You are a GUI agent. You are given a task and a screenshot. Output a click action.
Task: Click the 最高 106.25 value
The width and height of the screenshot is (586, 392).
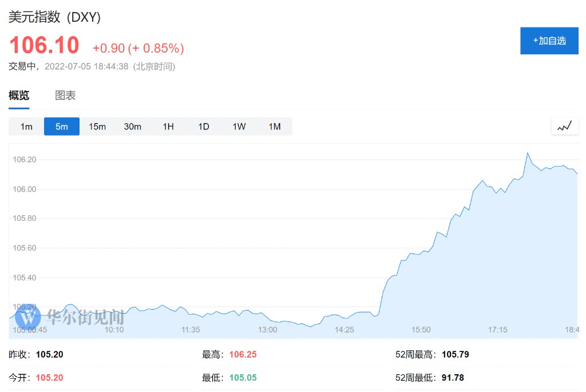pyautogui.click(x=243, y=355)
